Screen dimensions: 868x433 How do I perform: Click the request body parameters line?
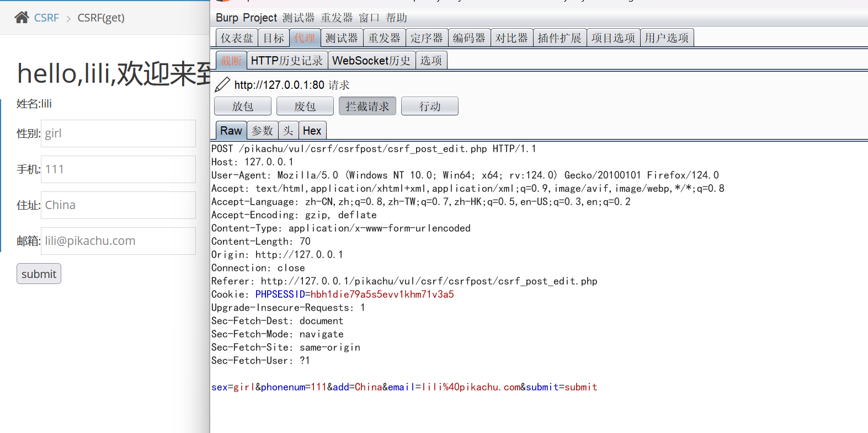click(404, 387)
